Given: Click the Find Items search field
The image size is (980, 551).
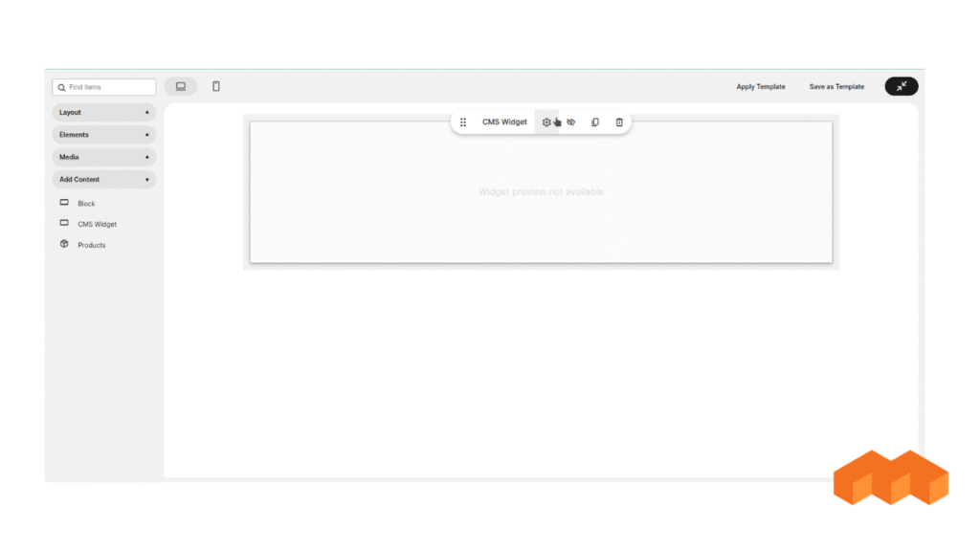Looking at the screenshot, I should pyautogui.click(x=103, y=86).
